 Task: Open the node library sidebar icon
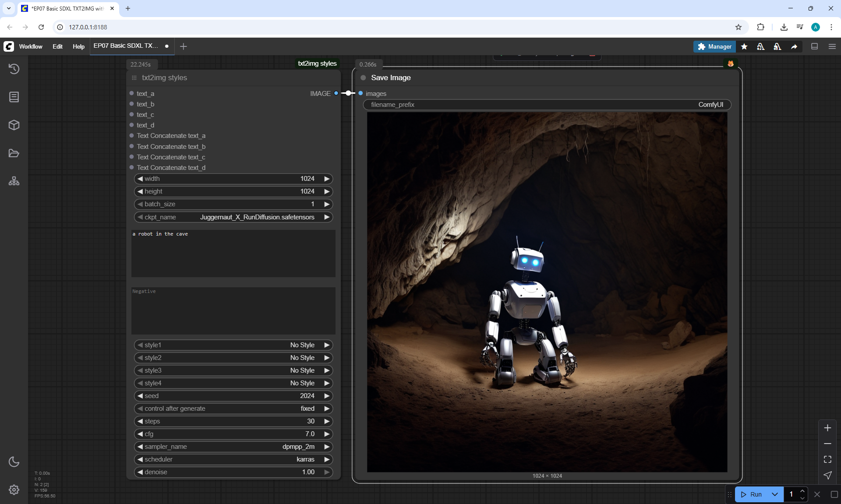14,97
